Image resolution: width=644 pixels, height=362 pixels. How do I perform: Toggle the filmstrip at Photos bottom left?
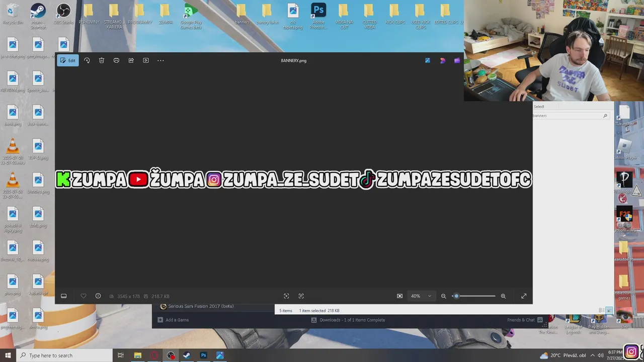[x=64, y=296]
